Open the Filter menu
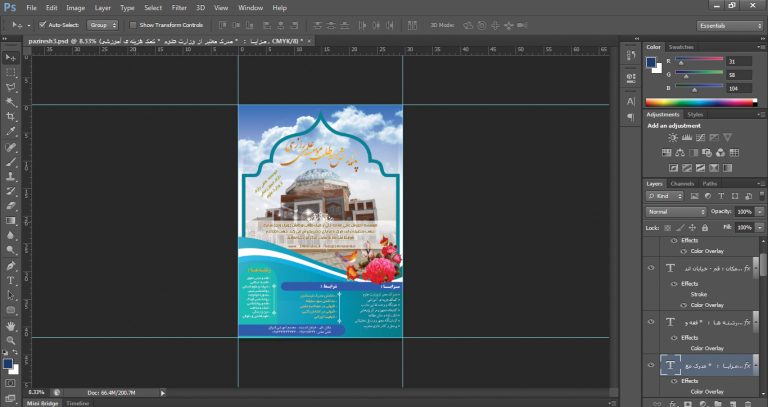Viewport: 768px width, 407px height. click(x=179, y=7)
